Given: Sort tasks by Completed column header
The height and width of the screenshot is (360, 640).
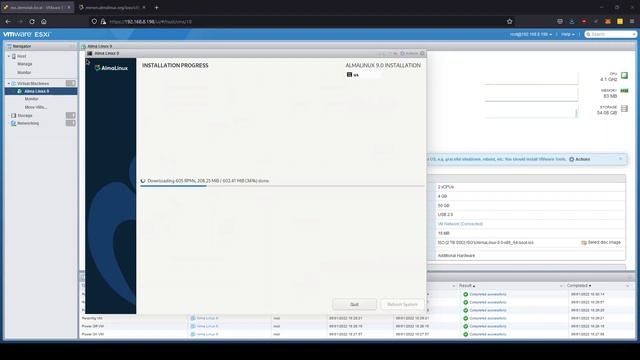Looking at the screenshot, I should [579, 286].
